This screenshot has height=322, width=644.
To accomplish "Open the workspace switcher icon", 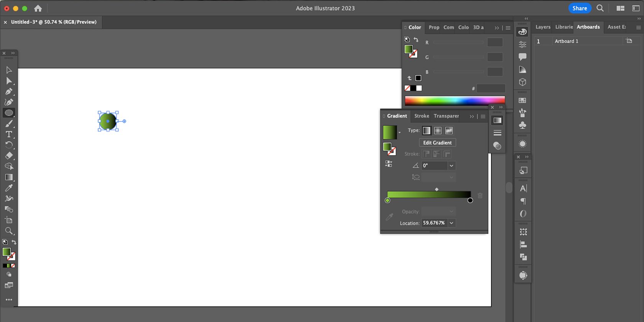I will pyautogui.click(x=636, y=8).
